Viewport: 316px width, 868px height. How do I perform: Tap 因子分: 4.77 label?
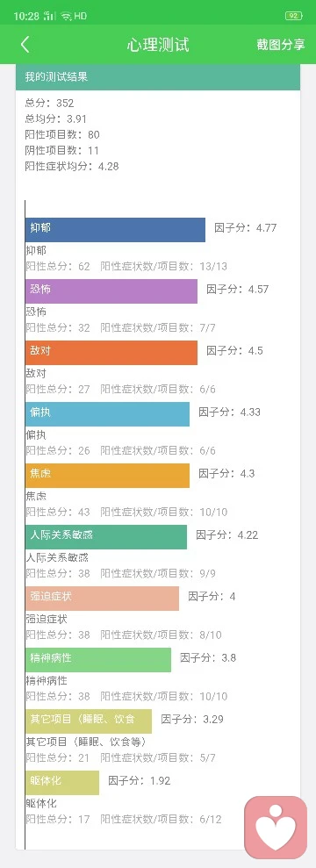(x=245, y=227)
